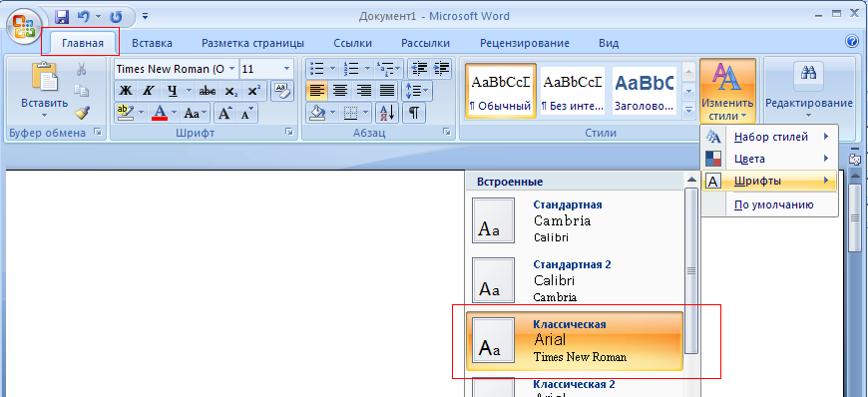Image resolution: width=868 pixels, height=397 pixels.
Task: Open the Вставить paste options dropdown arrow
Action: click(44, 116)
